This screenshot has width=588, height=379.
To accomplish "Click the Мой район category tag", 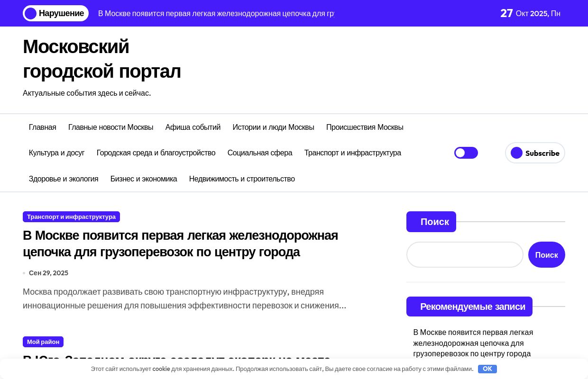I will [x=43, y=342].
